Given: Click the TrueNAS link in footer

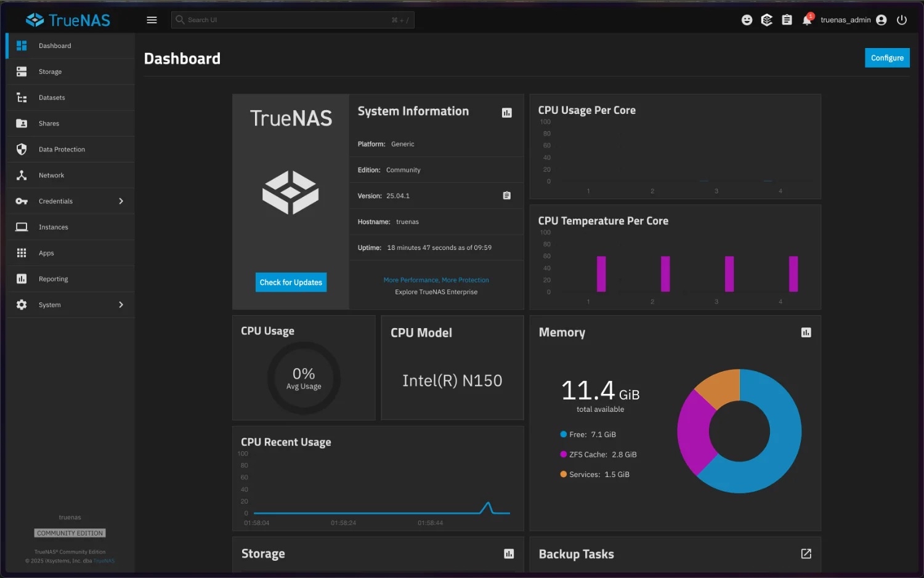Looking at the screenshot, I should [x=104, y=561].
